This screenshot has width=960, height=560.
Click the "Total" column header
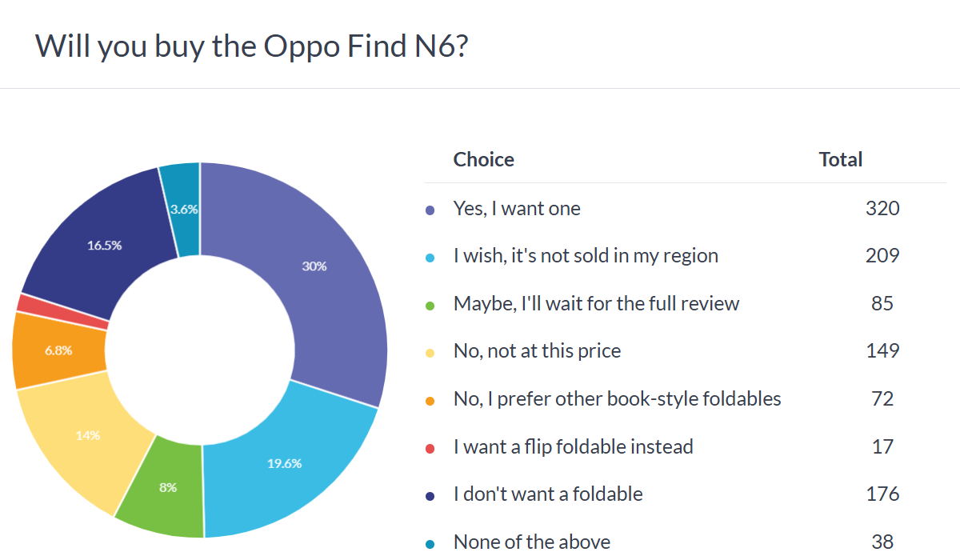[840, 159]
